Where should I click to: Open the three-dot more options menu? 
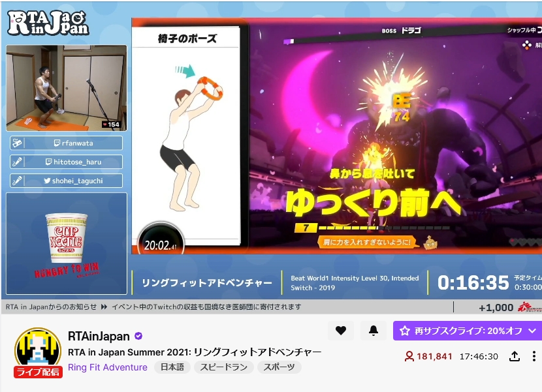pyautogui.click(x=534, y=356)
